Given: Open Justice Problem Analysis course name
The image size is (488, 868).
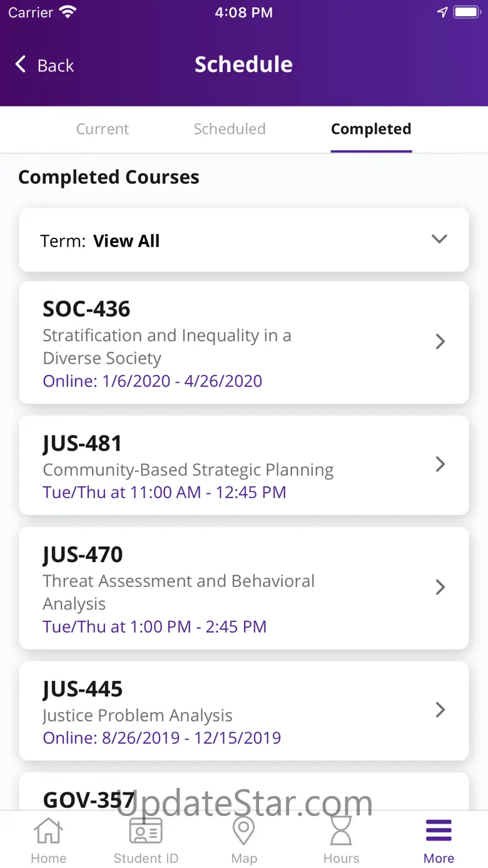Looking at the screenshot, I should click(138, 715).
